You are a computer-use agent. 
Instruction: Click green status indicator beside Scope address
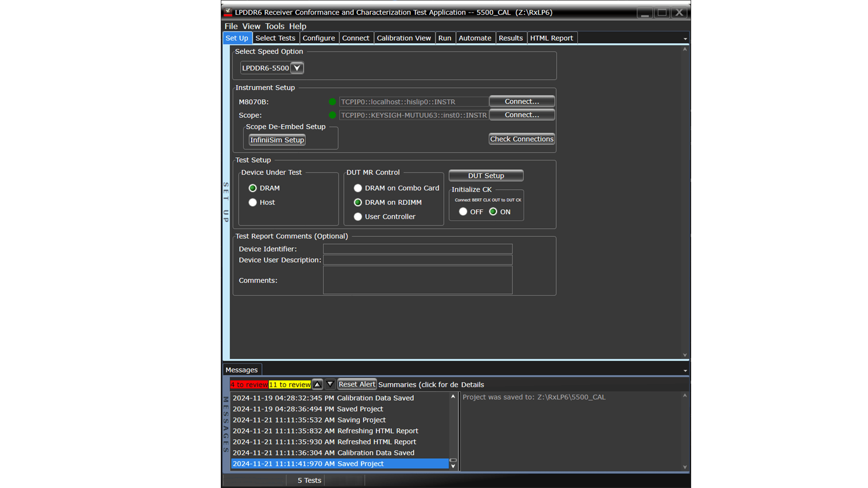coord(332,115)
